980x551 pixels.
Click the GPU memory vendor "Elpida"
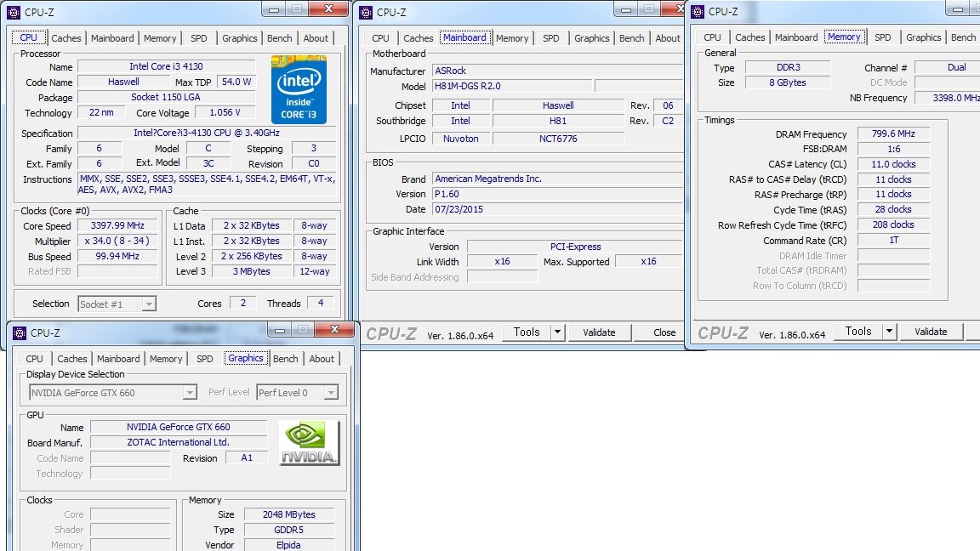pos(288,545)
